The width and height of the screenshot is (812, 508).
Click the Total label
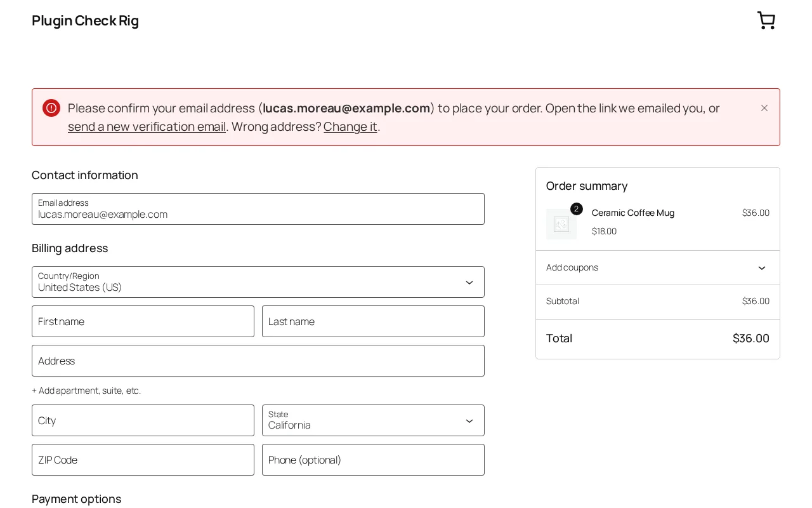pyautogui.click(x=559, y=338)
